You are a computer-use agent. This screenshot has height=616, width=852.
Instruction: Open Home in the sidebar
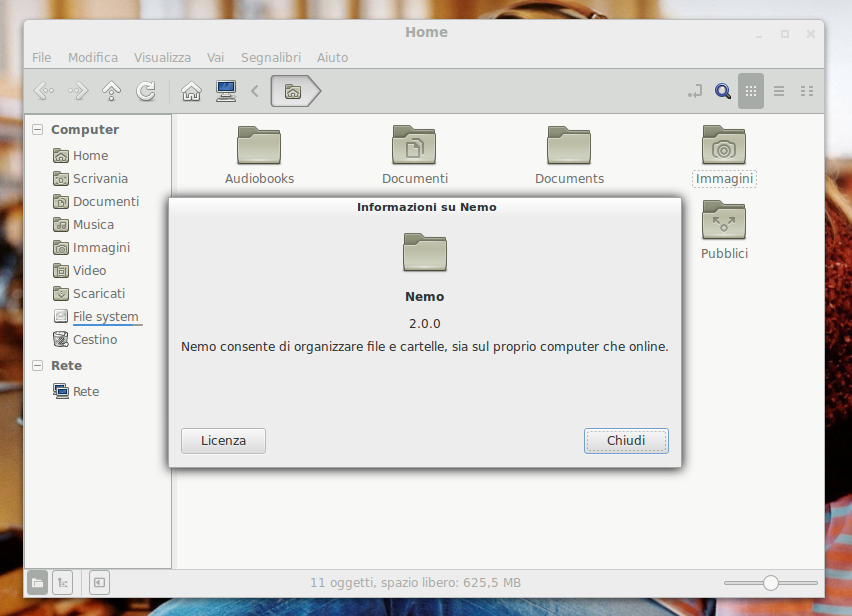point(80,155)
